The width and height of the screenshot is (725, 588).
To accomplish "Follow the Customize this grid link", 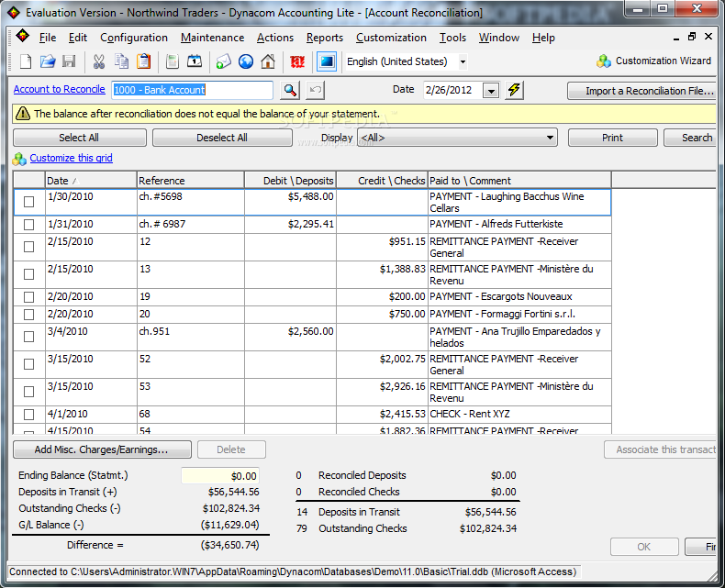I will [x=72, y=158].
